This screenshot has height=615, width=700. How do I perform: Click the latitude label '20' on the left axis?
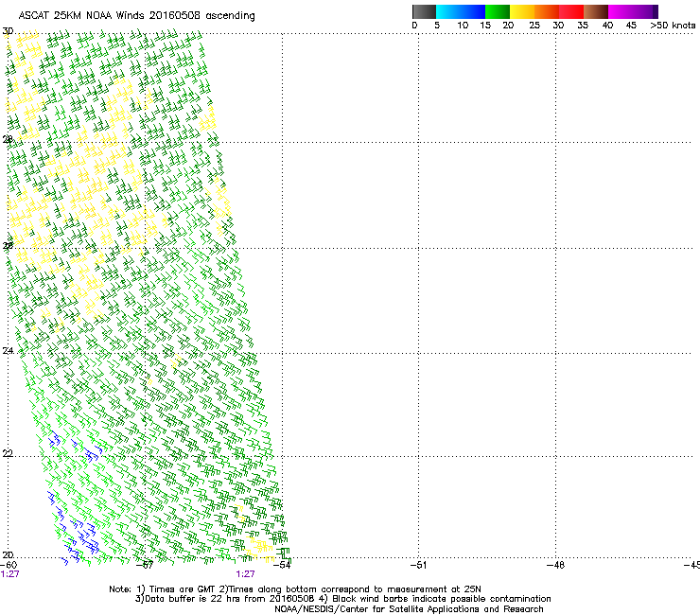(8, 555)
